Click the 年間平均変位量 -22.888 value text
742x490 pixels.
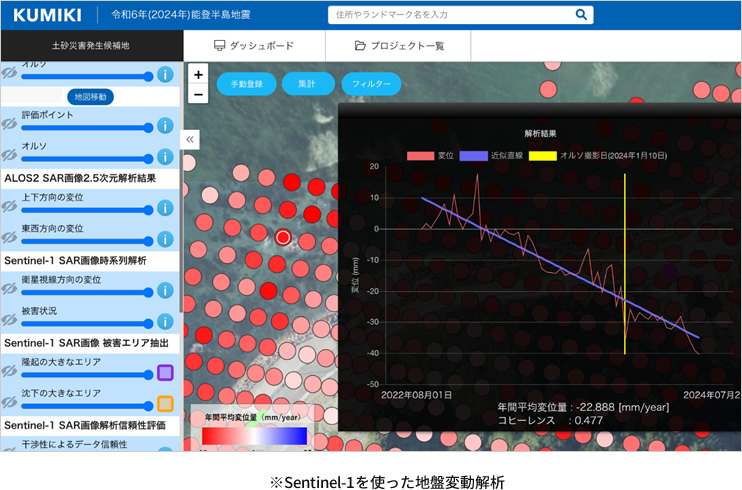pyautogui.click(x=583, y=407)
